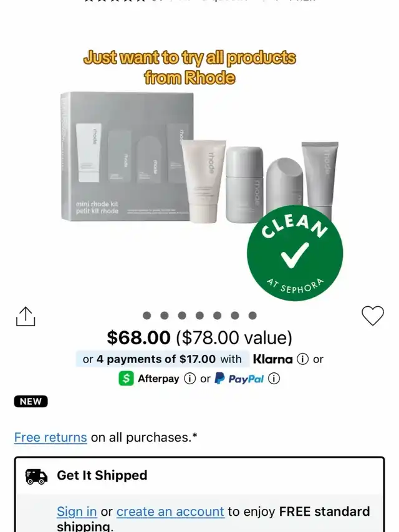Tap the delivery truck icon
This screenshot has height=532, width=399.
(x=36, y=476)
